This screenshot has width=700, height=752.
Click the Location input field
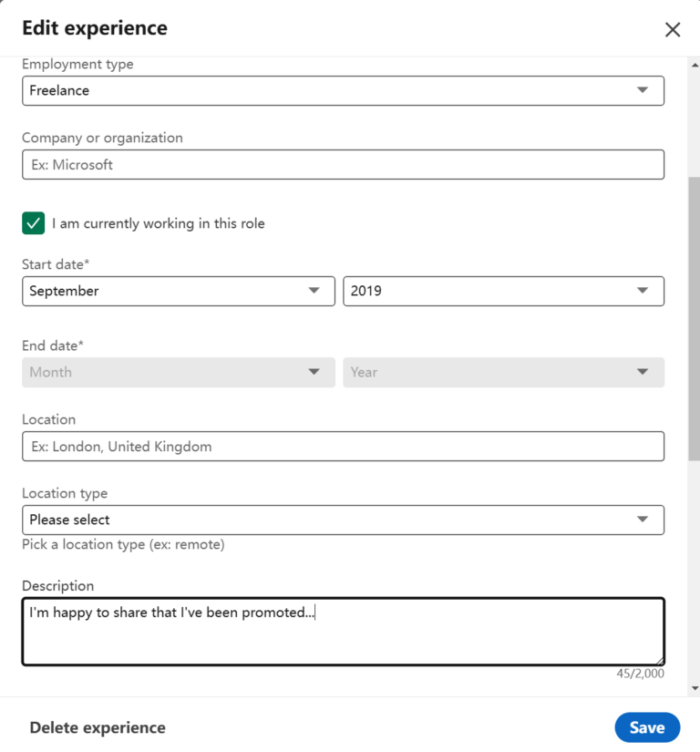(x=343, y=446)
